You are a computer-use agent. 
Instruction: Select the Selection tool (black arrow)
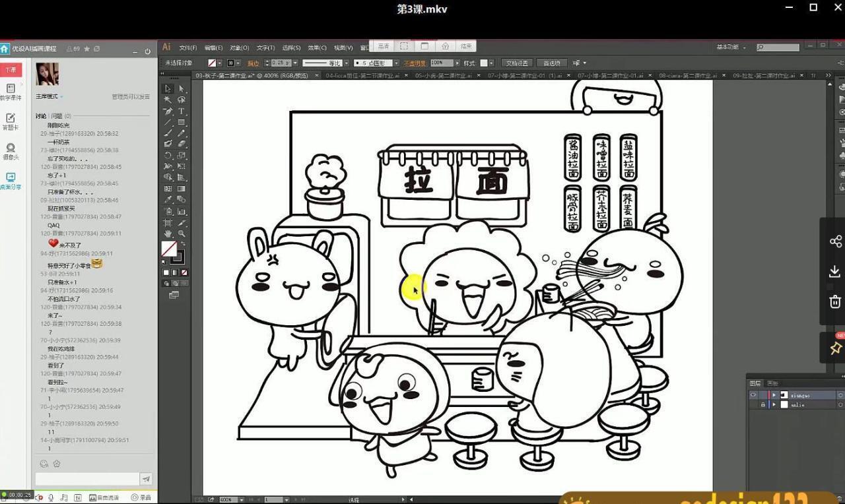[x=168, y=89]
